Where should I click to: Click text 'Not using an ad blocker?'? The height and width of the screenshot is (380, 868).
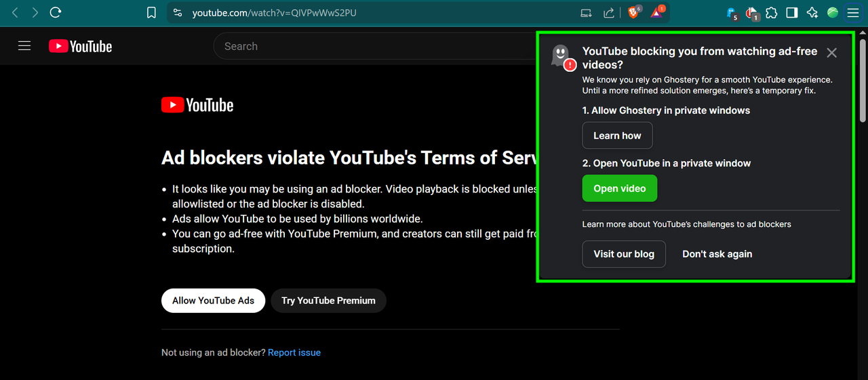click(214, 352)
